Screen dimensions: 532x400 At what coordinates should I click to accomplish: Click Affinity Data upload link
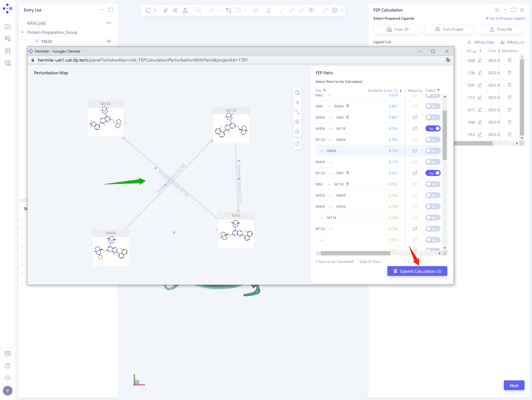[481, 42]
